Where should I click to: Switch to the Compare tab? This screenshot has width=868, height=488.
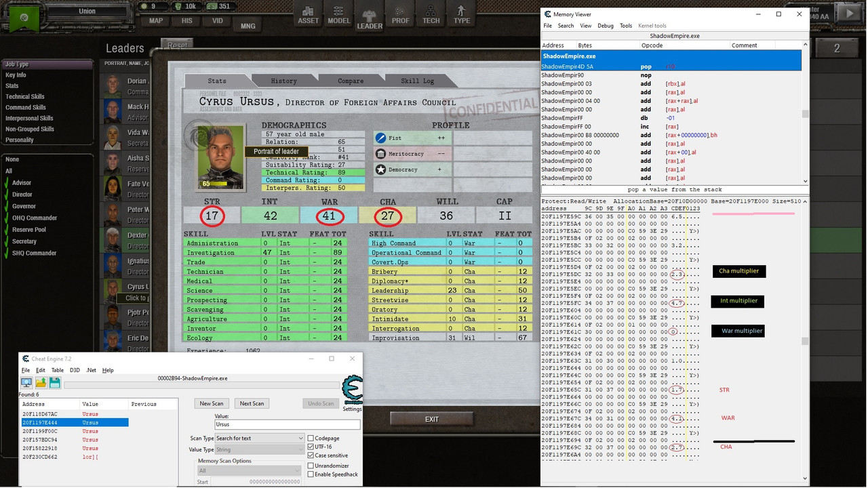(351, 81)
